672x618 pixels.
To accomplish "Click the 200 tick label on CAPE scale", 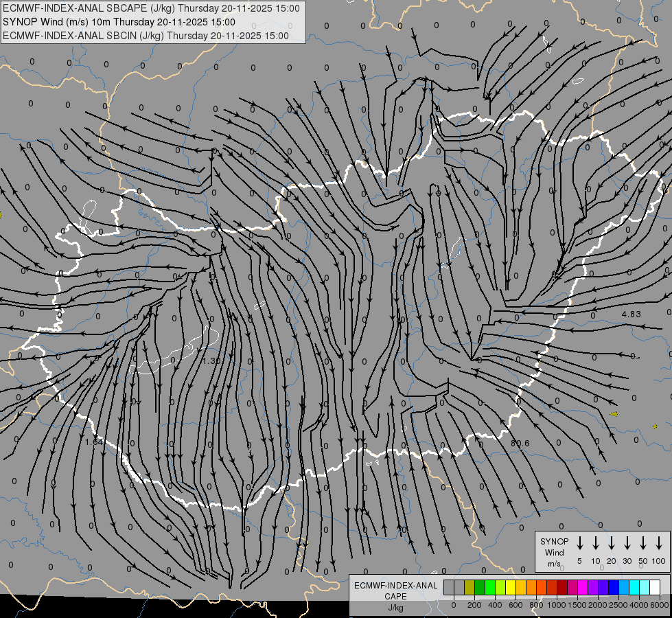I will (x=474, y=605).
